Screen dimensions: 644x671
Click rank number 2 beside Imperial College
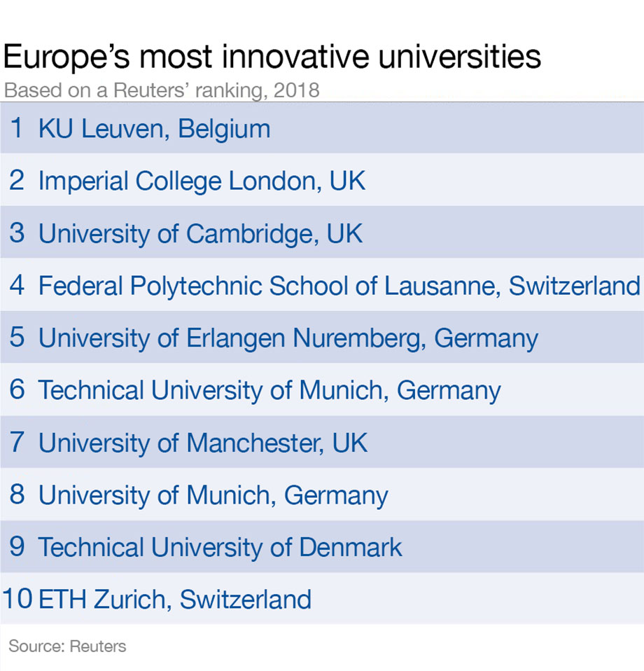pyautogui.click(x=17, y=181)
